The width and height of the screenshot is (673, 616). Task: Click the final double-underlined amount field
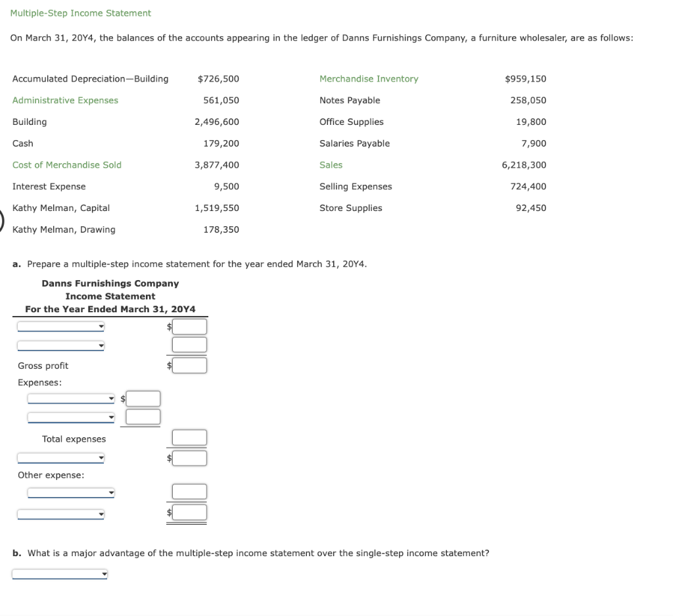click(x=189, y=512)
